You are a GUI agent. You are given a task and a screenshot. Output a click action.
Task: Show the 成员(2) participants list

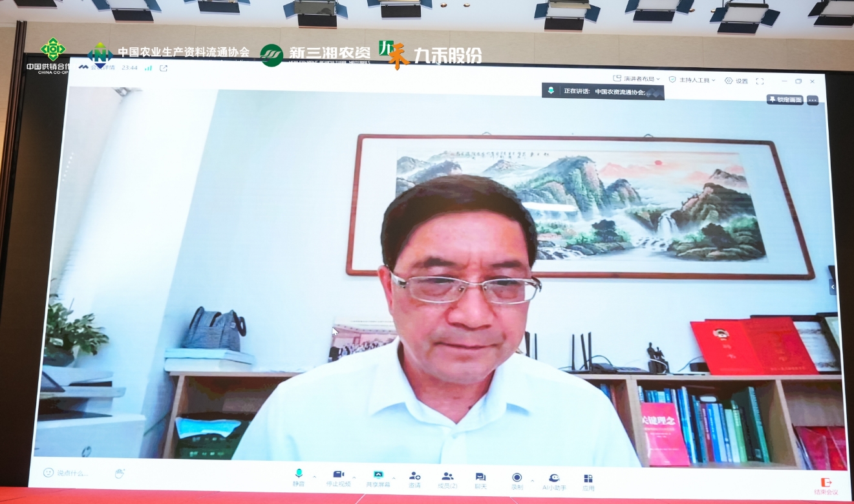click(x=447, y=480)
